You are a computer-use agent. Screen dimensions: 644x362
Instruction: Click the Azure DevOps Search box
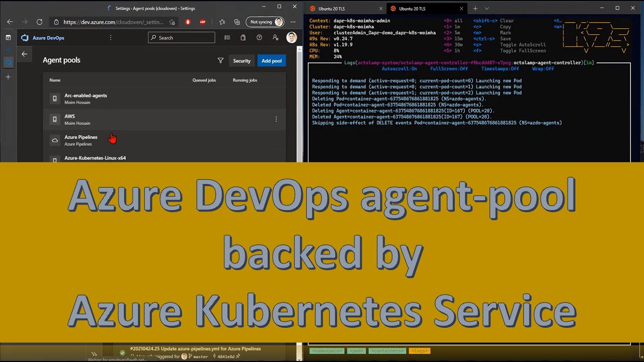(x=182, y=38)
